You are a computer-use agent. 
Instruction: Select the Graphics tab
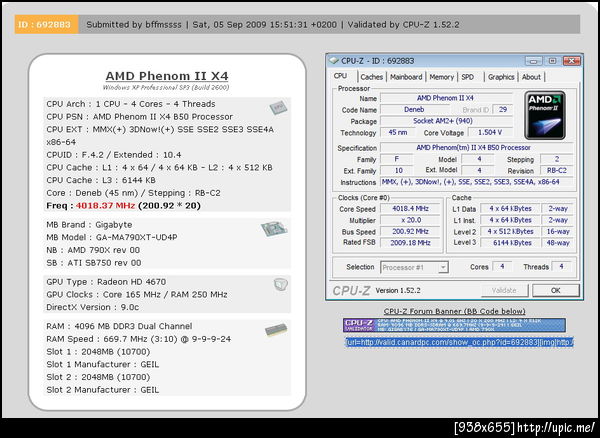[x=501, y=77]
